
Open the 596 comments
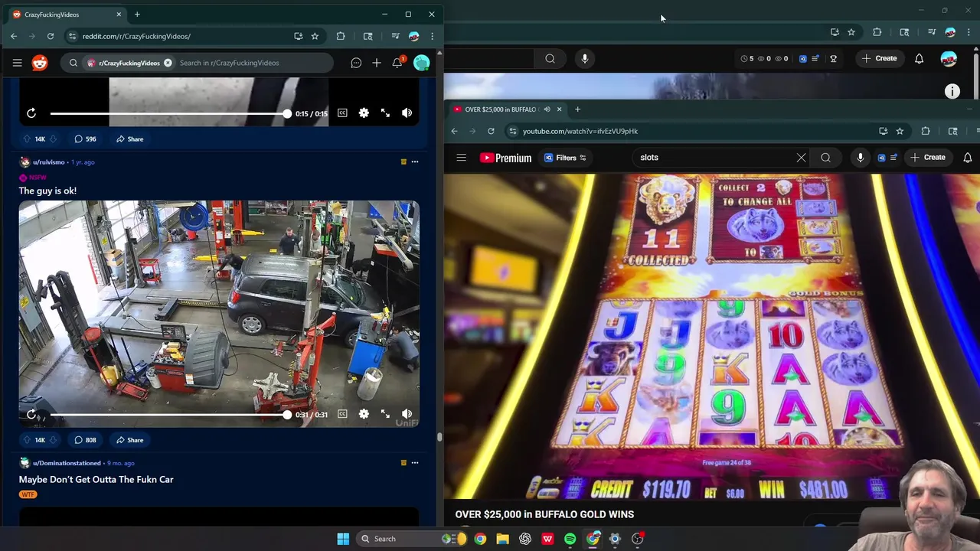point(85,139)
